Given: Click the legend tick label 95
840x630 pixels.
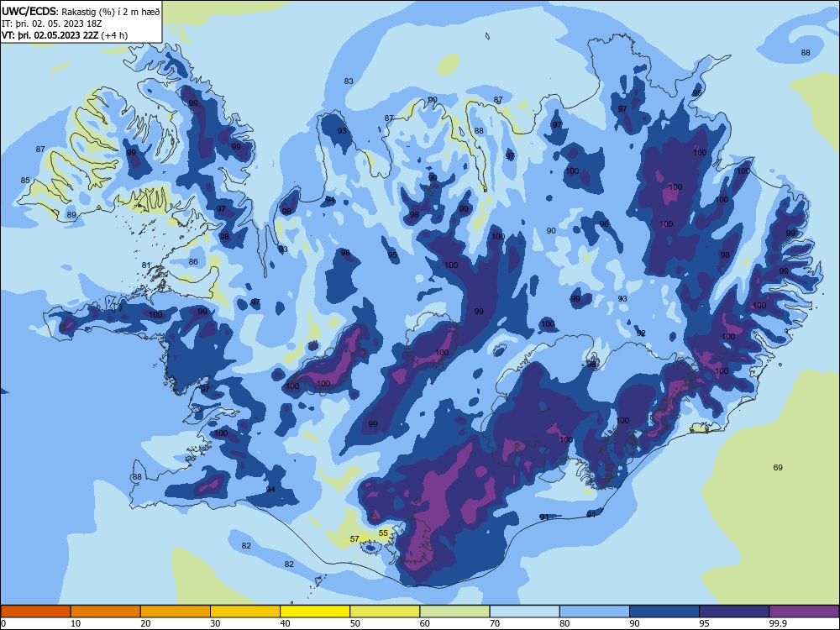Looking at the screenshot, I should click(704, 623).
